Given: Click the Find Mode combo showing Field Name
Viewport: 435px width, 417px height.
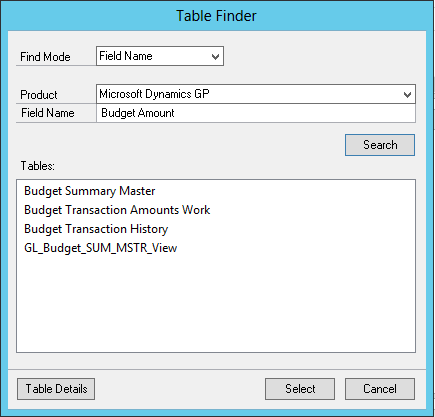Looking at the screenshot, I should click(160, 56).
